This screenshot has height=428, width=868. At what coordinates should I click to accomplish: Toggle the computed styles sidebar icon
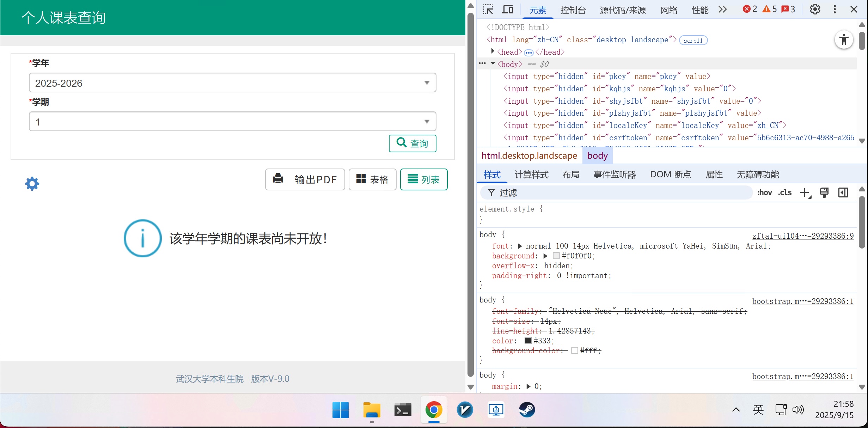pyautogui.click(x=843, y=193)
